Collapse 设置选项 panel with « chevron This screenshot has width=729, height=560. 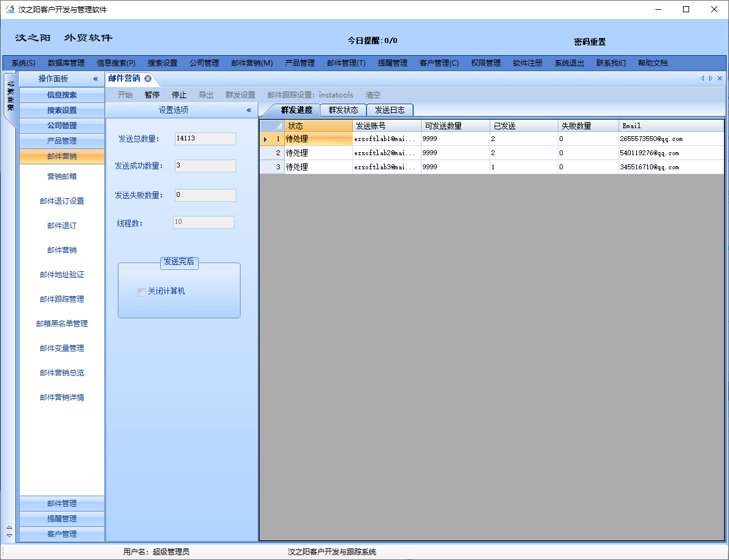click(248, 110)
